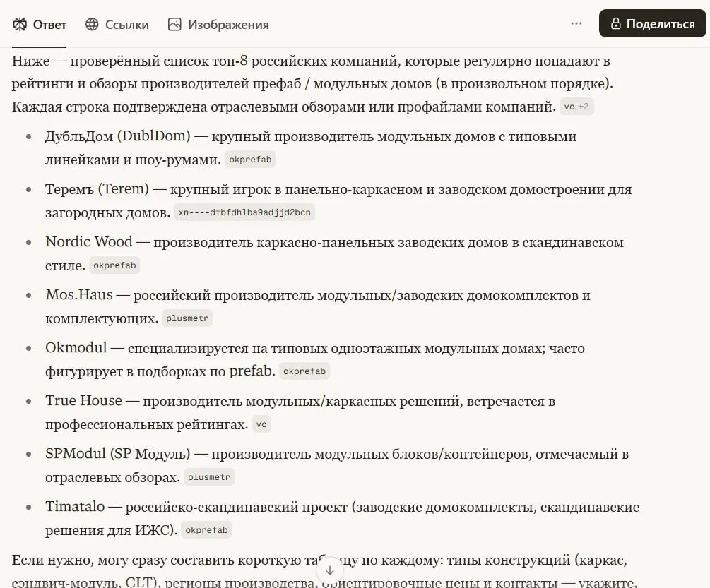Open the Ссылки tab

tap(117, 25)
